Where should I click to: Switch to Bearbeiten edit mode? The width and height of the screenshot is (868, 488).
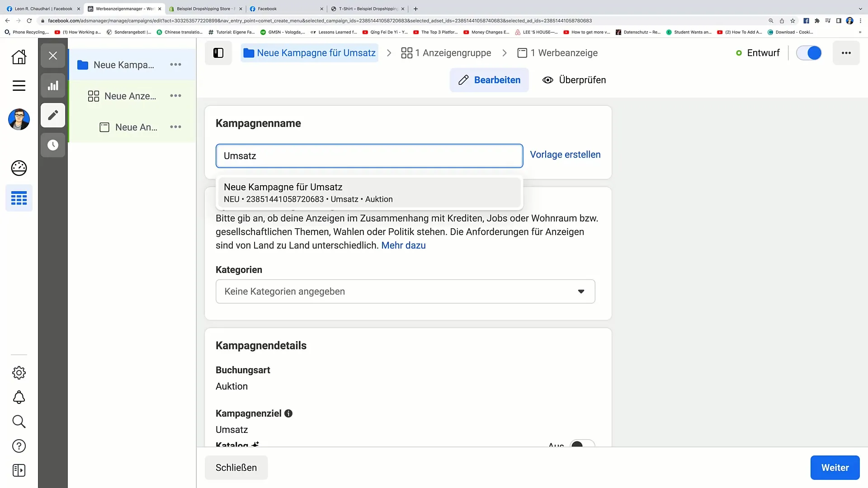point(491,80)
